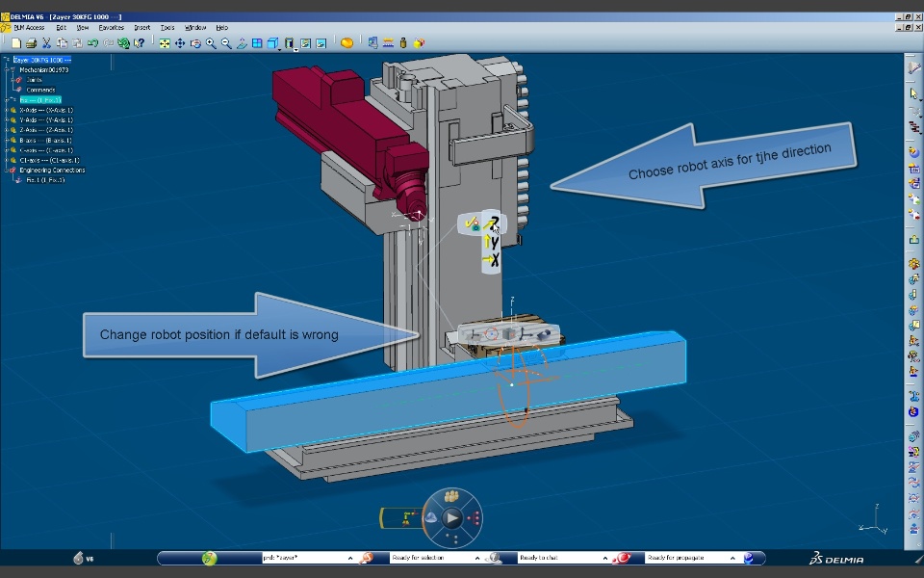This screenshot has height=578, width=924.
Task: Click the red circle icon in the robot position toolbar
Action: pos(491,334)
